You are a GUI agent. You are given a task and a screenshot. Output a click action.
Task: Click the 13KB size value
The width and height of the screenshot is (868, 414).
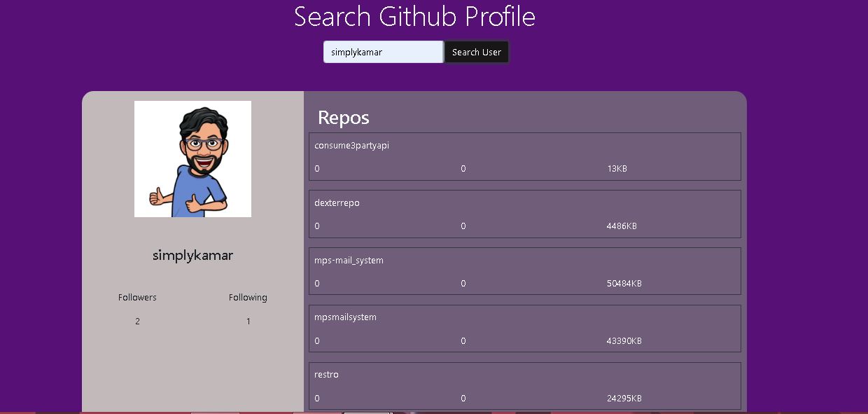[617, 169]
